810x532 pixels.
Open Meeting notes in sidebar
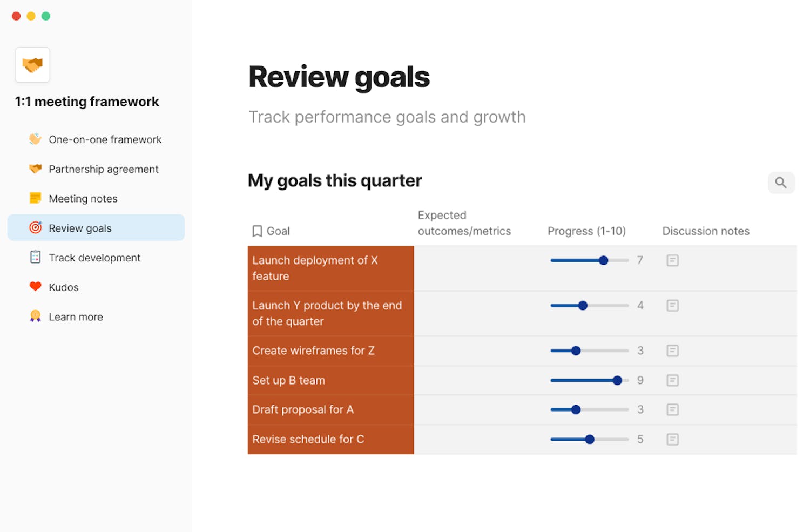coord(83,199)
